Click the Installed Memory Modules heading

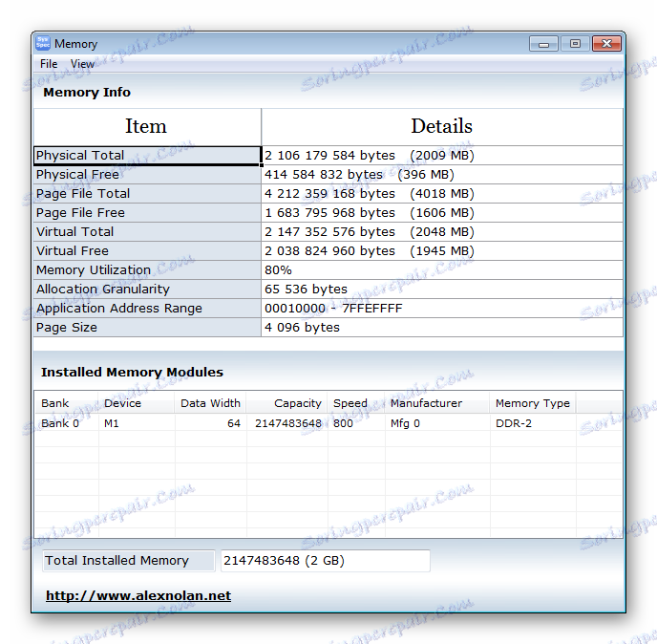(x=132, y=373)
